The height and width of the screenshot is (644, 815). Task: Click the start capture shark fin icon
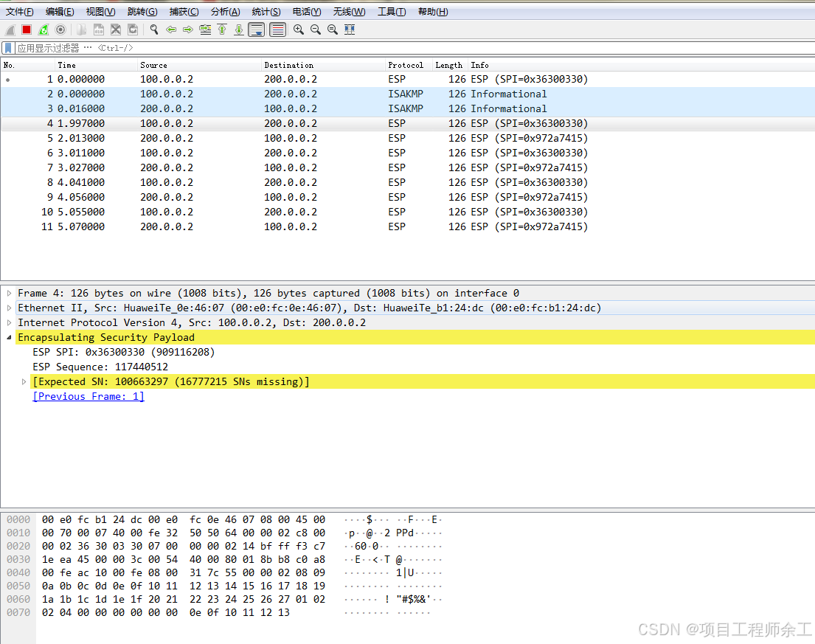(10, 30)
